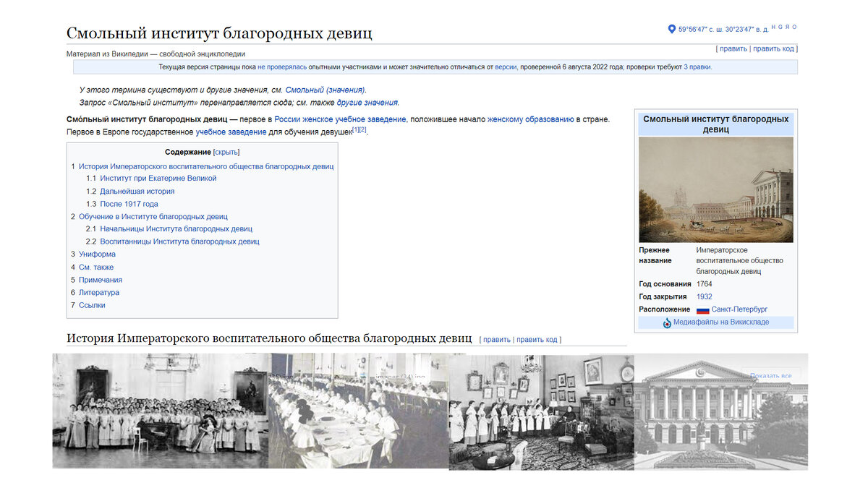This screenshot has height=488, width=868.
Task: Click the Год основания label
Action: (665, 284)
